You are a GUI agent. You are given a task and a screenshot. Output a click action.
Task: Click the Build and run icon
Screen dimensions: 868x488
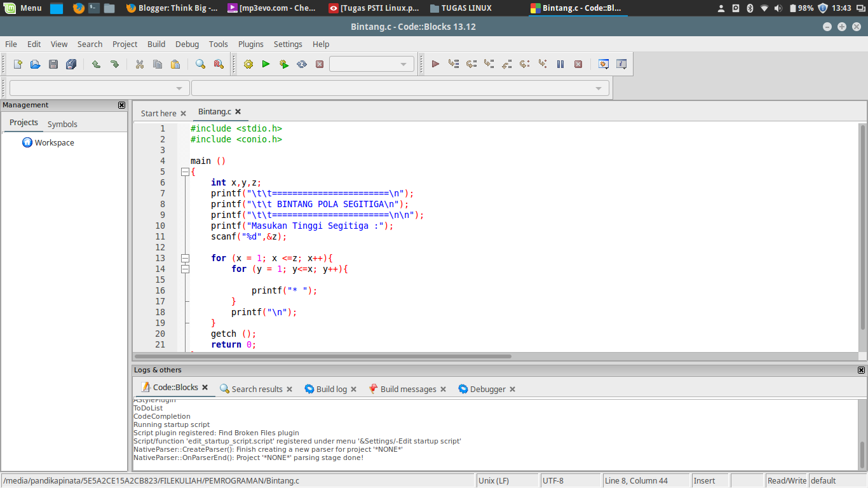(284, 64)
